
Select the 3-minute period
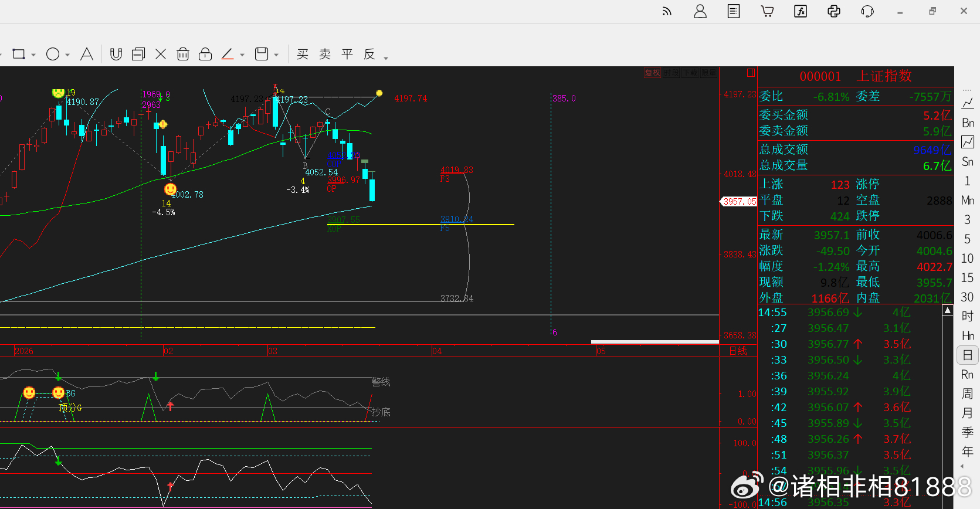coord(968,219)
